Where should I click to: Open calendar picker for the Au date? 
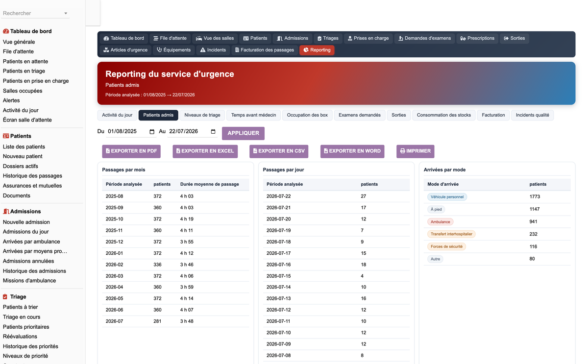click(x=213, y=132)
